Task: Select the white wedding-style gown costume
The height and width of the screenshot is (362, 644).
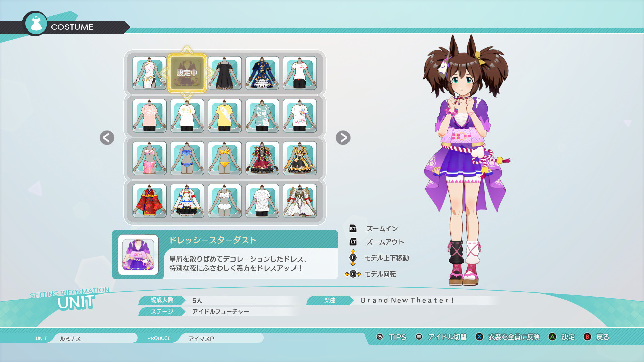Action: pyautogui.click(x=300, y=201)
